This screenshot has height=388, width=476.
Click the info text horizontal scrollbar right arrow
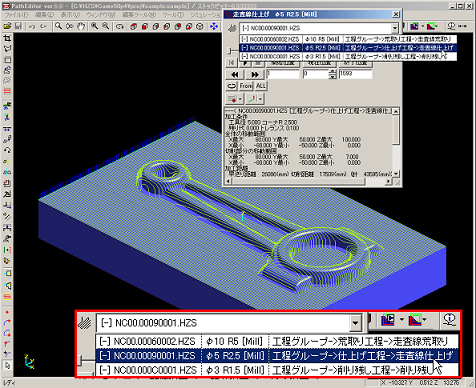pos(388,181)
